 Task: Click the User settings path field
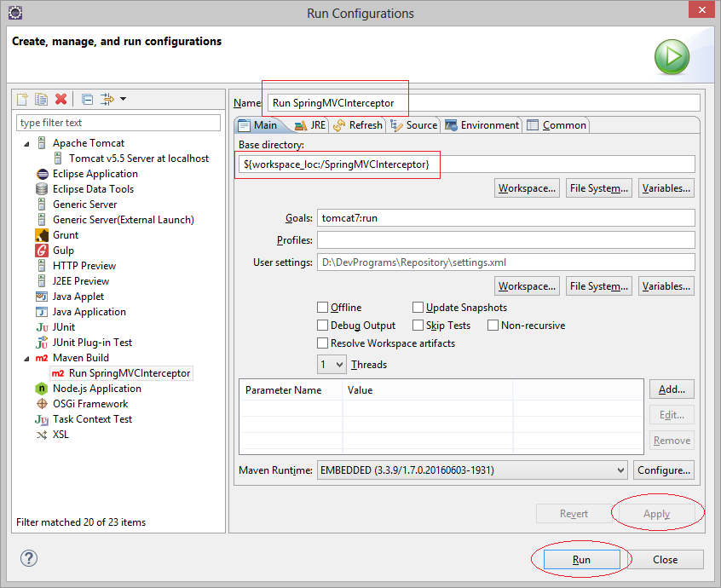click(505, 262)
